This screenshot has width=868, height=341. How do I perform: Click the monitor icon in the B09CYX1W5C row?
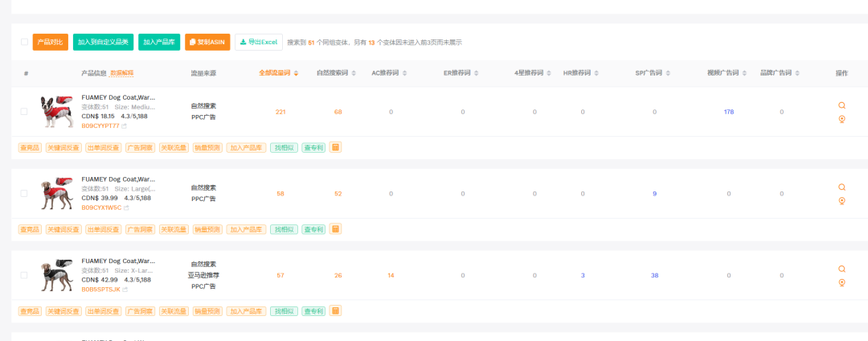pos(841,201)
